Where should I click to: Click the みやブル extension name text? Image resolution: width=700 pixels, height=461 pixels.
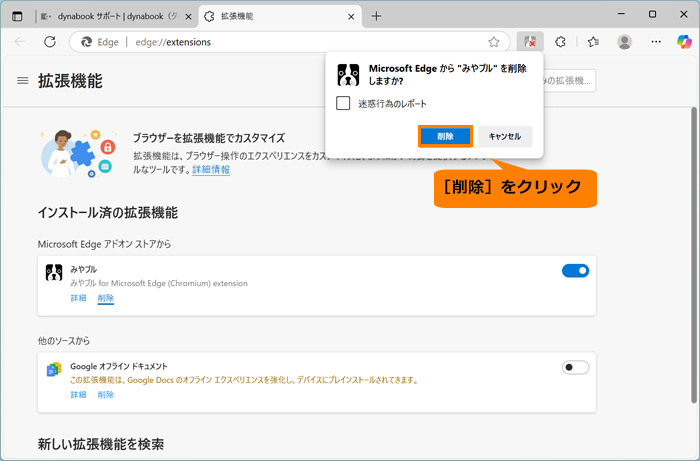click(x=83, y=270)
